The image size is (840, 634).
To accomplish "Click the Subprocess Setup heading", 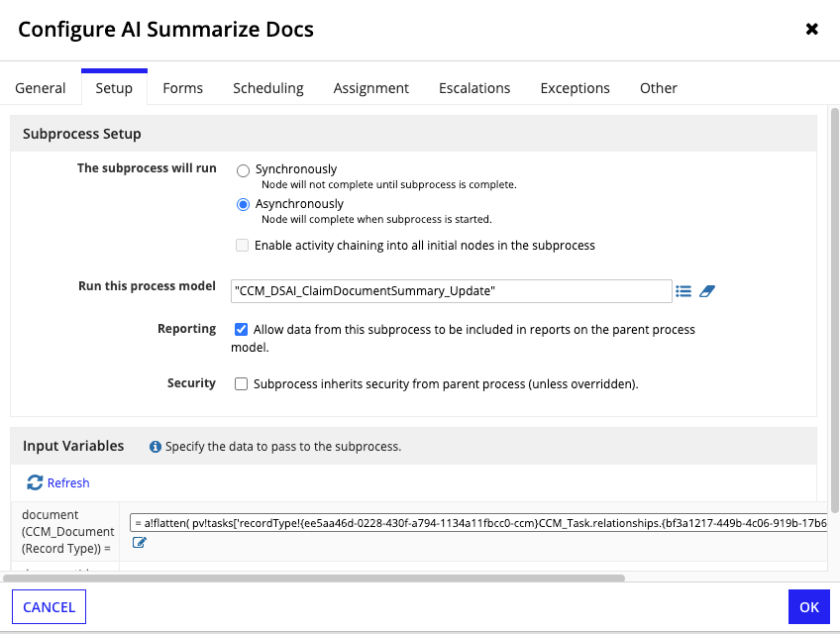I will pyautogui.click(x=82, y=134).
